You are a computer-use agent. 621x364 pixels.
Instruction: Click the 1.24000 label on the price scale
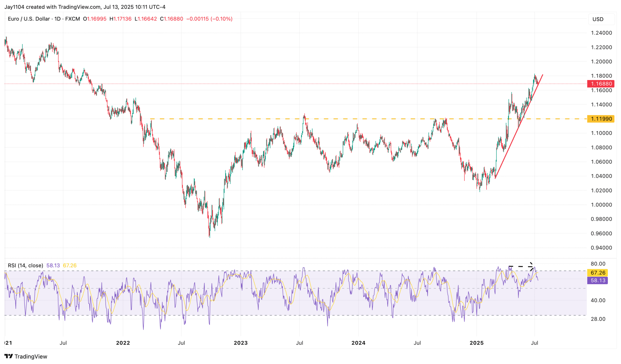pos(601,33)
